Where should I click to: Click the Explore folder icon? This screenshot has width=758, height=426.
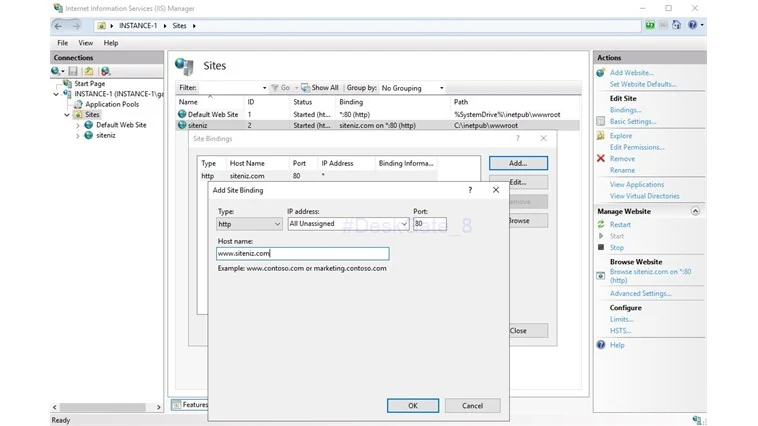601,136
